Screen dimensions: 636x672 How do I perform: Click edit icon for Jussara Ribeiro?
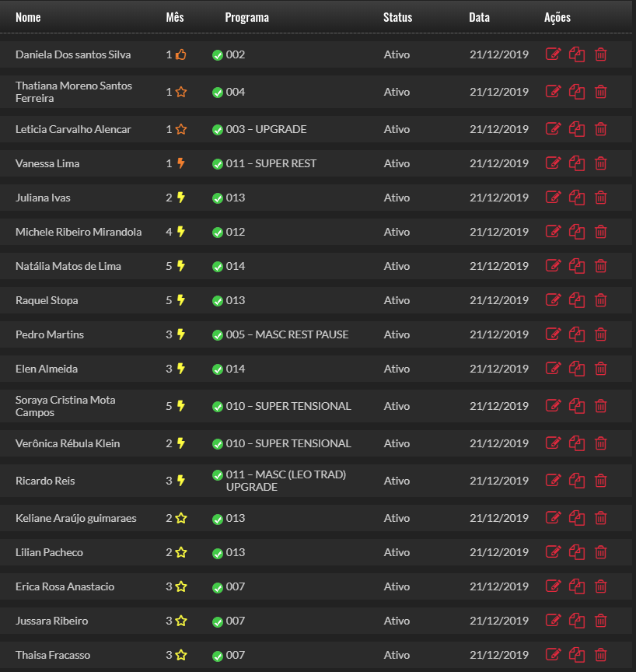point(553,621)
